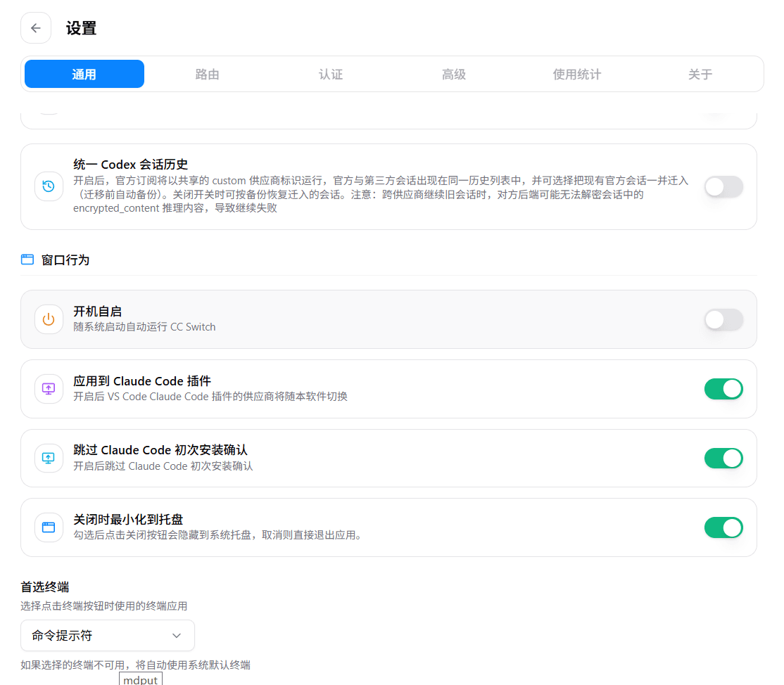
Task: Click the back arrow button
Action: 35,28
